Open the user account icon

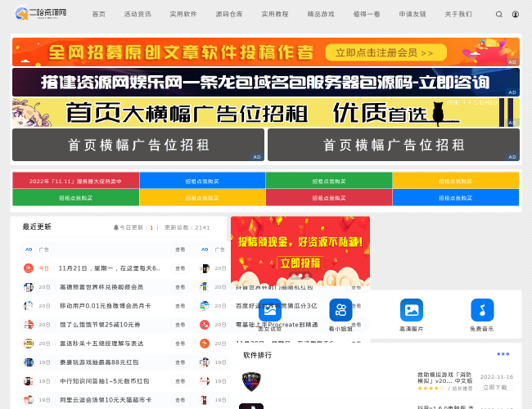pyautogui.click(x=516, y=14)
